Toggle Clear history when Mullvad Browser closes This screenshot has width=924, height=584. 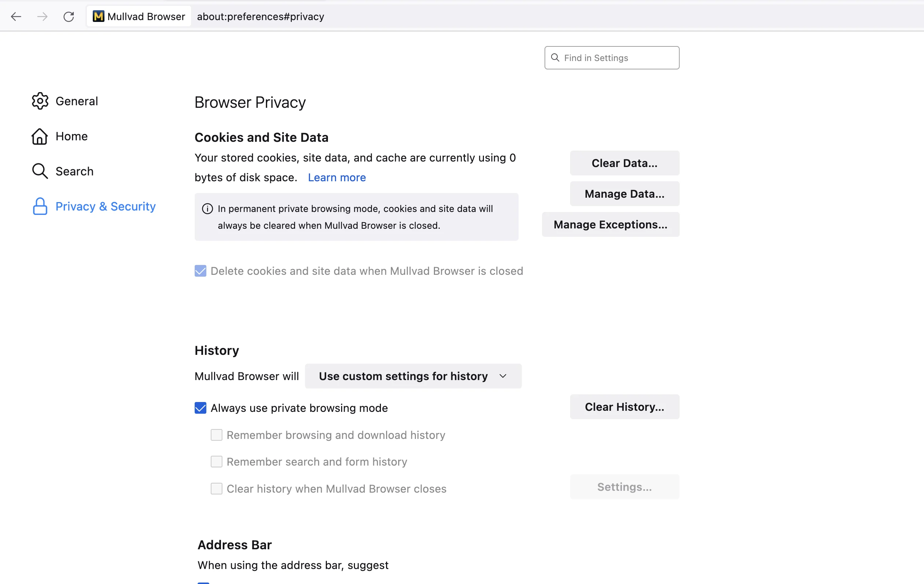[217, 489]
